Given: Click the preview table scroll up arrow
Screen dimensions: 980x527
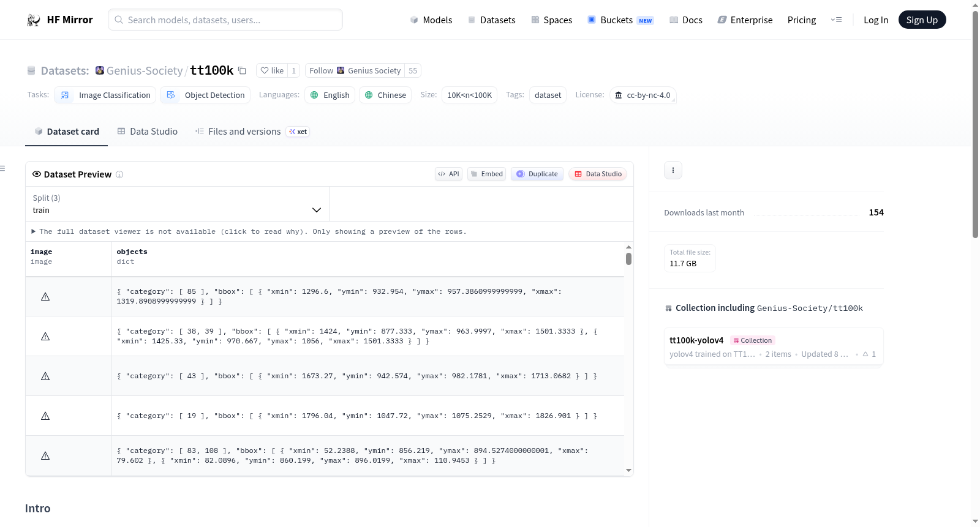Looking at the screenshot, I should coord(628,247).
